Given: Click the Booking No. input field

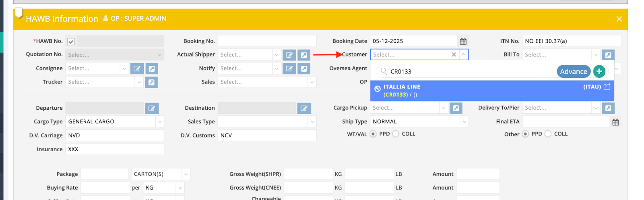Looking at the screenshot, I should click(267, 41).
